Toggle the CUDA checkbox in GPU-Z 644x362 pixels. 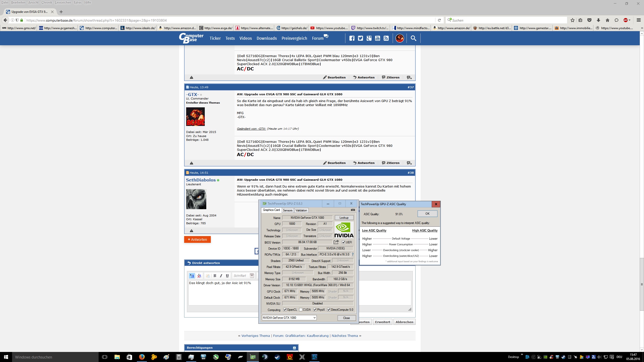[301, 310]
